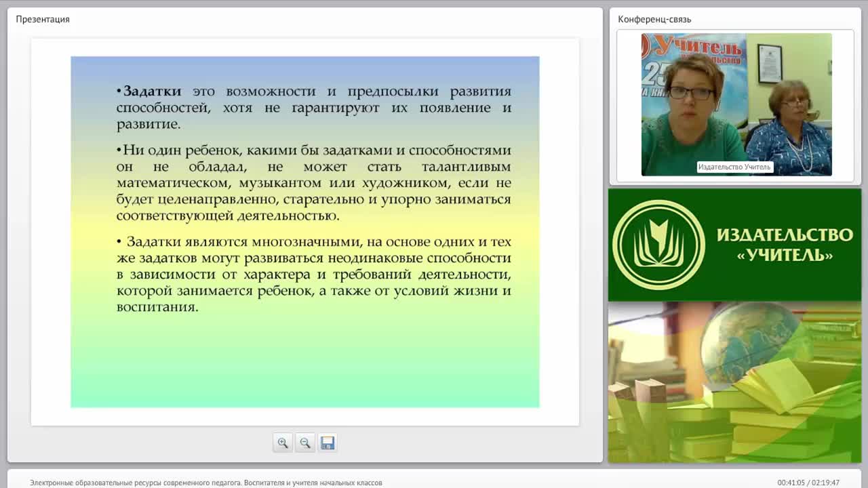Click the Издательство Учитель name label on video
868x488 pixels.
click(x=734, y=167)
